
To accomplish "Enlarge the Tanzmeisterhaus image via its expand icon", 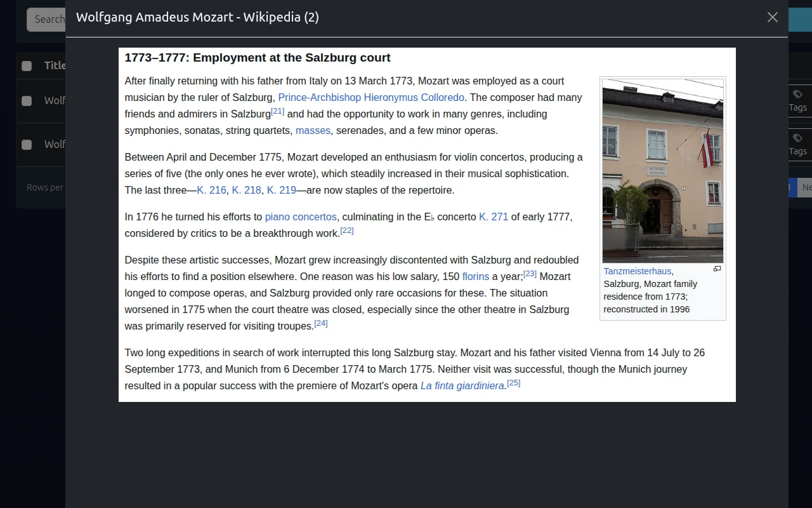I will tap(717, 269).
